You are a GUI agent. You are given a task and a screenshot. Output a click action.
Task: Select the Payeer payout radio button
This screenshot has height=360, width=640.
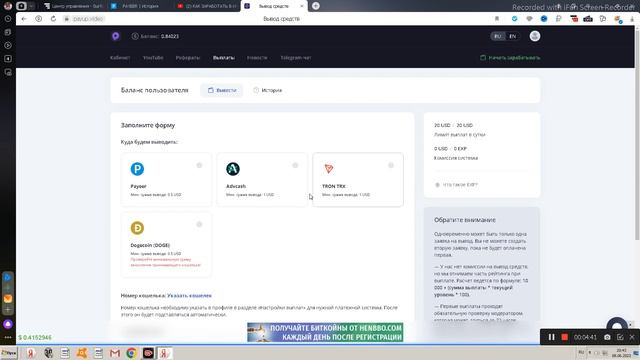click(x=199, y=165)
